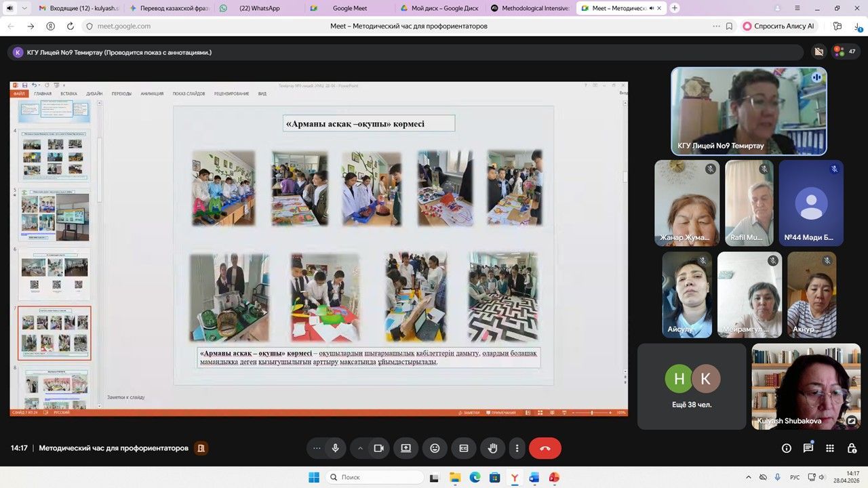The height and width of the screenshot is (488, 868).
Task: Open the meeting chat icon
Action: tap(808, 448)
